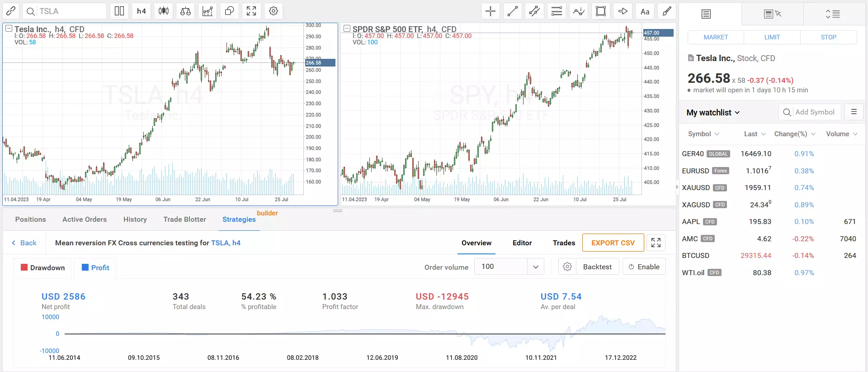The height and width of the screenshot is (372, 868).
Task: Select the crosshair cursor tool
Action: pyautogui.click(x=491, y=11)
